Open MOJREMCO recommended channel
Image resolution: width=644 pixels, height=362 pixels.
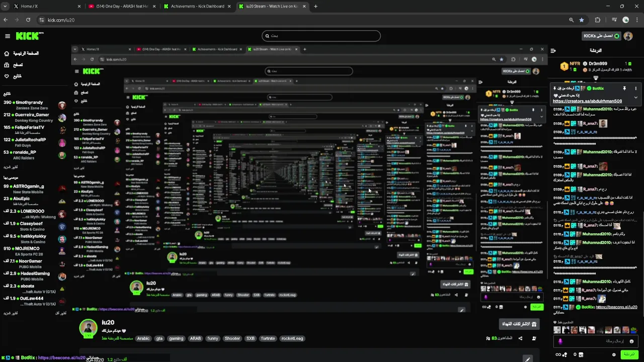(34, 251)
